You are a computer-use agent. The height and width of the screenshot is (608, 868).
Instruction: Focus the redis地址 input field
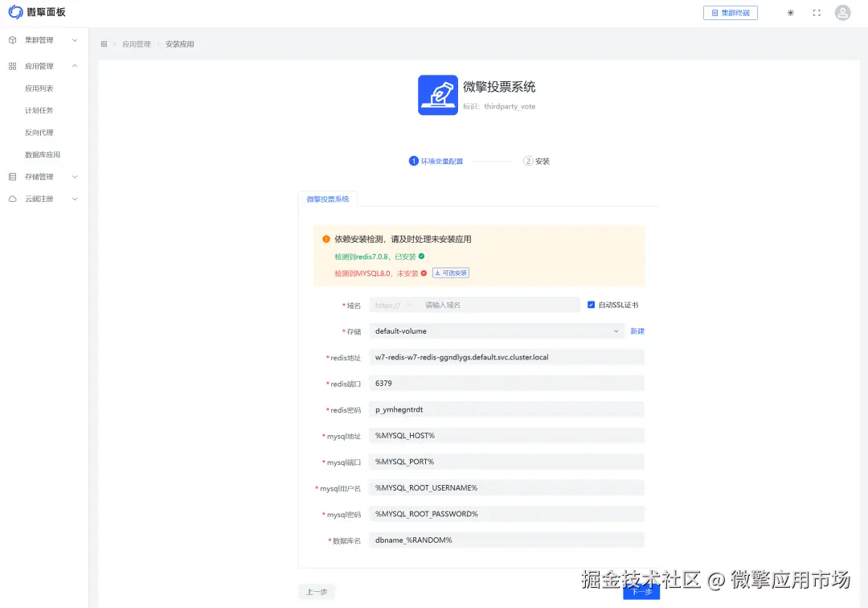[506, 357]
